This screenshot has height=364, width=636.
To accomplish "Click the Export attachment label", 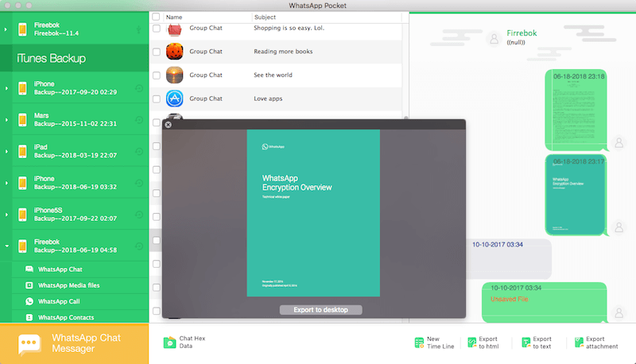I will click(x=602, y=343).
